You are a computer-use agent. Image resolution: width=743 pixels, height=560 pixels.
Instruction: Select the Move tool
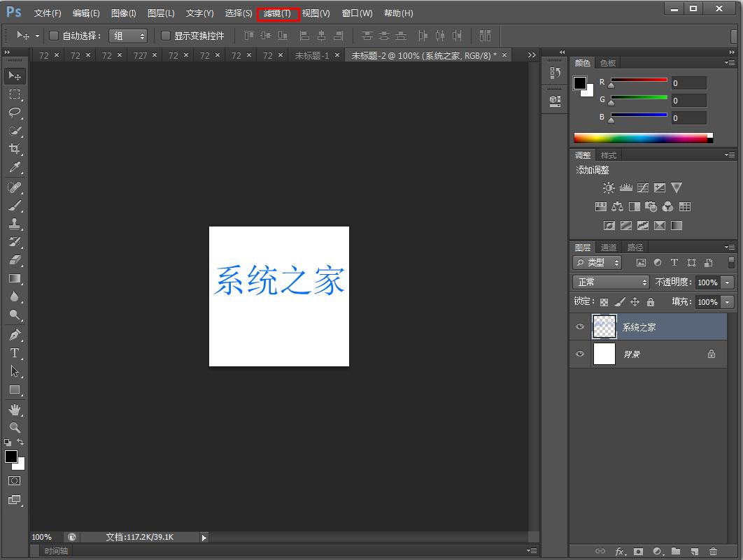coord(15,76)
